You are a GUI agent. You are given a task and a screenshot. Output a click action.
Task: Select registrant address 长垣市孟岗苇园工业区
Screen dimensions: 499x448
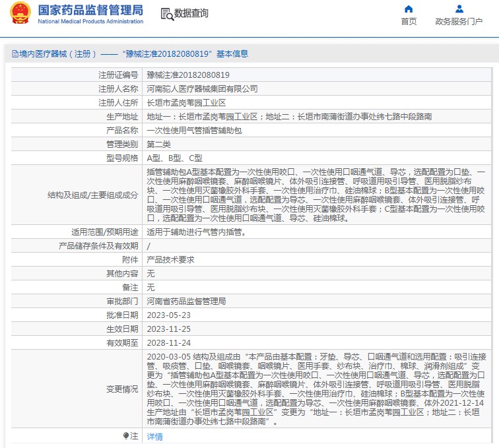click(x=186, y=102)
